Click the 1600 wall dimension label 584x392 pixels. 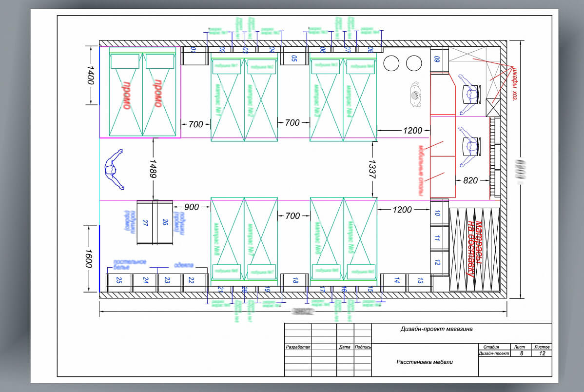coord(88,258)
